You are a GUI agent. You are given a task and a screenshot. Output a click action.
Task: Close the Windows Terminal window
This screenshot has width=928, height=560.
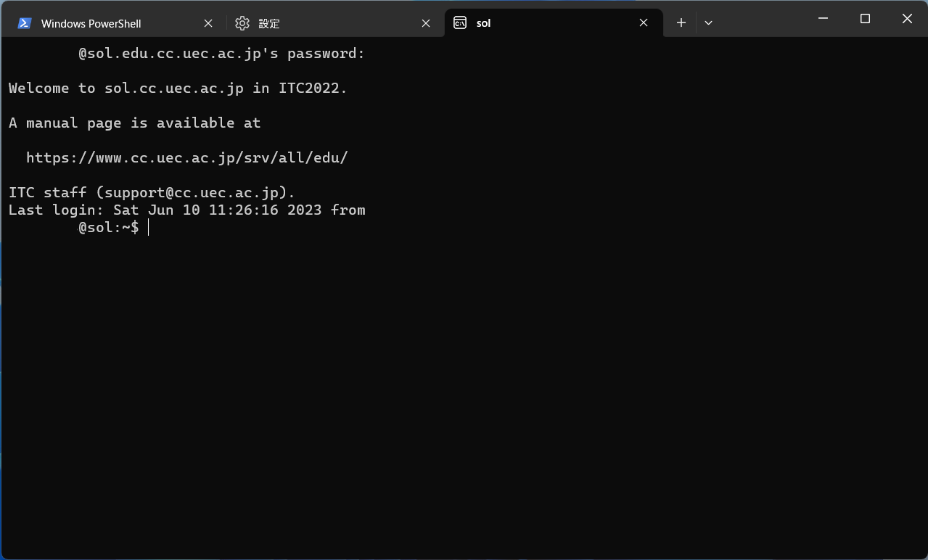(x=907, y=19)
